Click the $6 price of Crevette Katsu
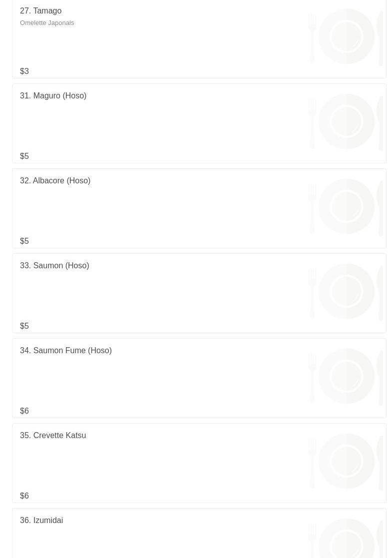Viewport: 392px width, 558px height. coord(24,496)
